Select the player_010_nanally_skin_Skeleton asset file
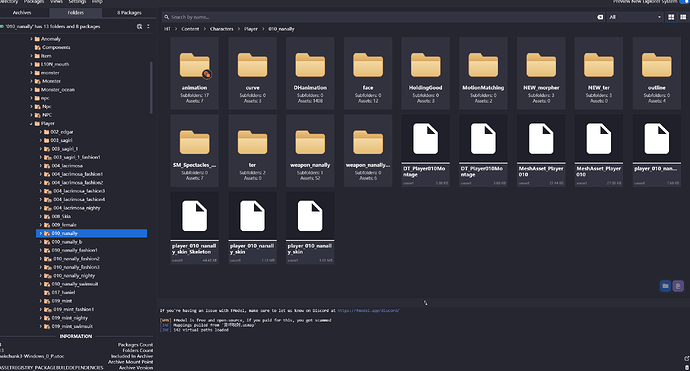The height and width of the screenshot is (371, 690). tap(195, 228)
